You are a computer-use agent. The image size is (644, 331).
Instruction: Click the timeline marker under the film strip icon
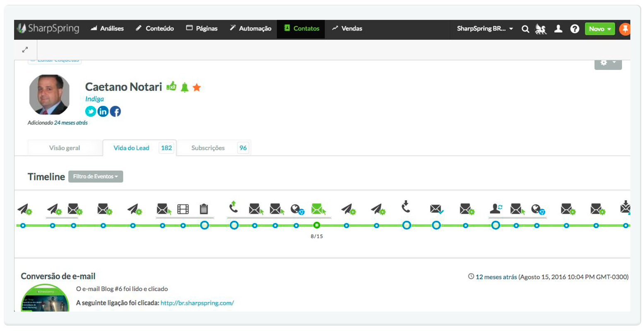click(x=183, y=225)
